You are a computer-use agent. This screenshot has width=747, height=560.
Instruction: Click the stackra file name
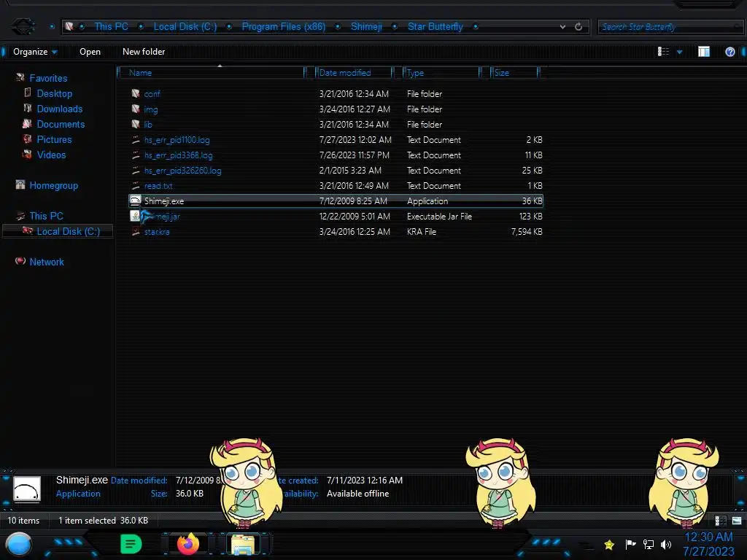pos(157,231)
